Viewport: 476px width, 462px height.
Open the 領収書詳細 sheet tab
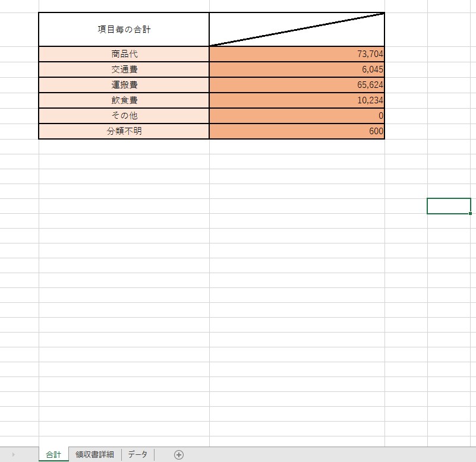(x=94, y=454)
